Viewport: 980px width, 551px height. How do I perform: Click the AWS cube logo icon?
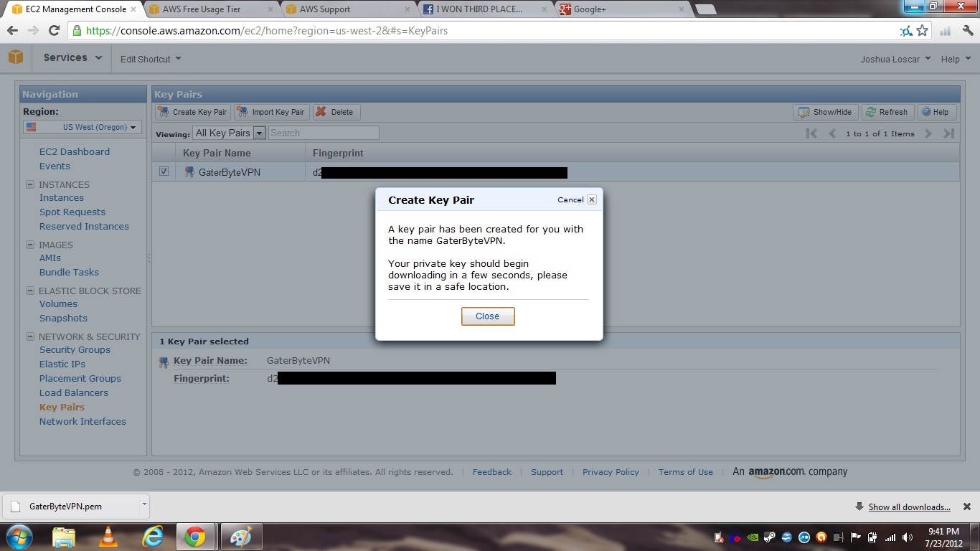[x=16, y=57]
